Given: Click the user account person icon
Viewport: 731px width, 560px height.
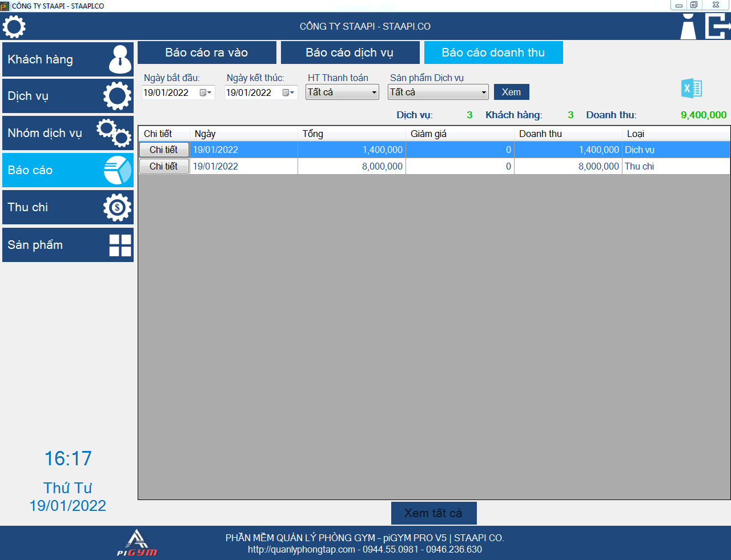Looking at the screenshot, I should coord(688,27).
